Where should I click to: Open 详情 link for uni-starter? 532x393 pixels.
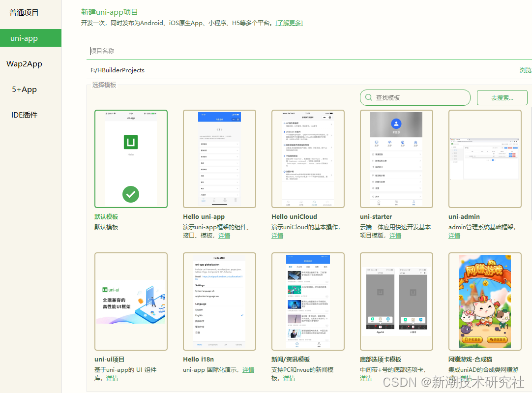click(x=395, y=236)
